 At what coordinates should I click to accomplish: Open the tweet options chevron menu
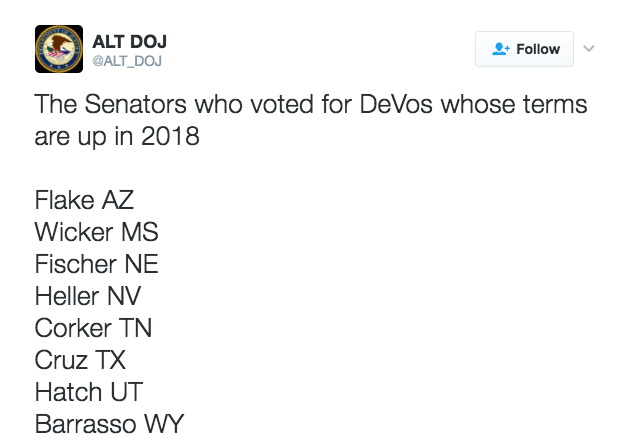589,48
